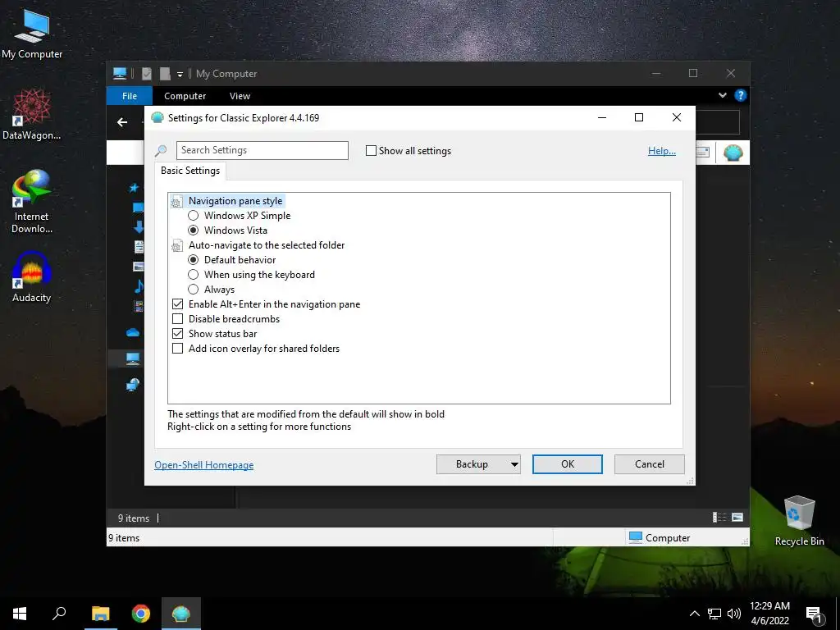Open the Help... link
Viewport: 840px width, 630px height.
(662, 151)
